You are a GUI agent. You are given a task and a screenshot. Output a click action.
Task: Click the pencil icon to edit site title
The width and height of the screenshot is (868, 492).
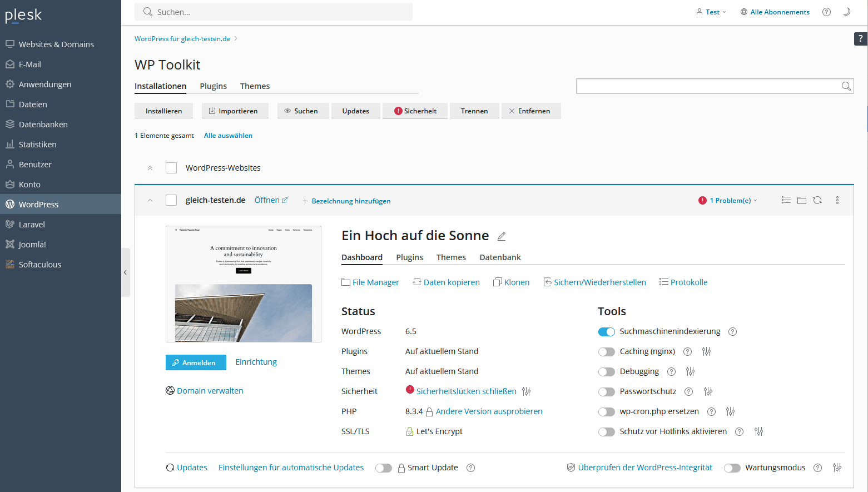502,236
